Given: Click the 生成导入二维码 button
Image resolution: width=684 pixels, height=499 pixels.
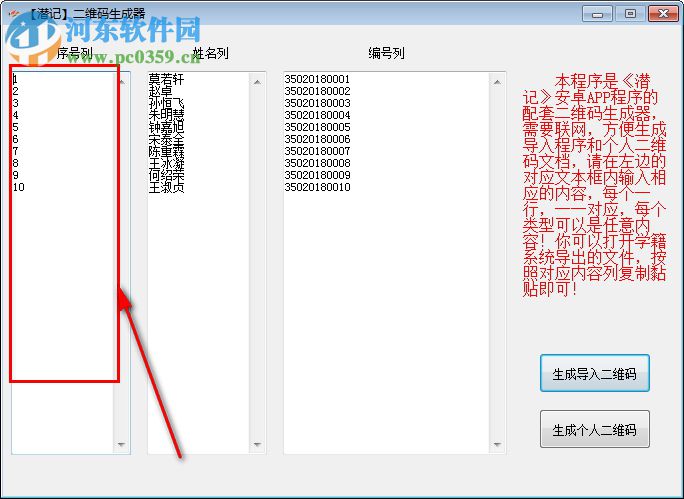Looking at the screenshot, I should pos(595,373).
